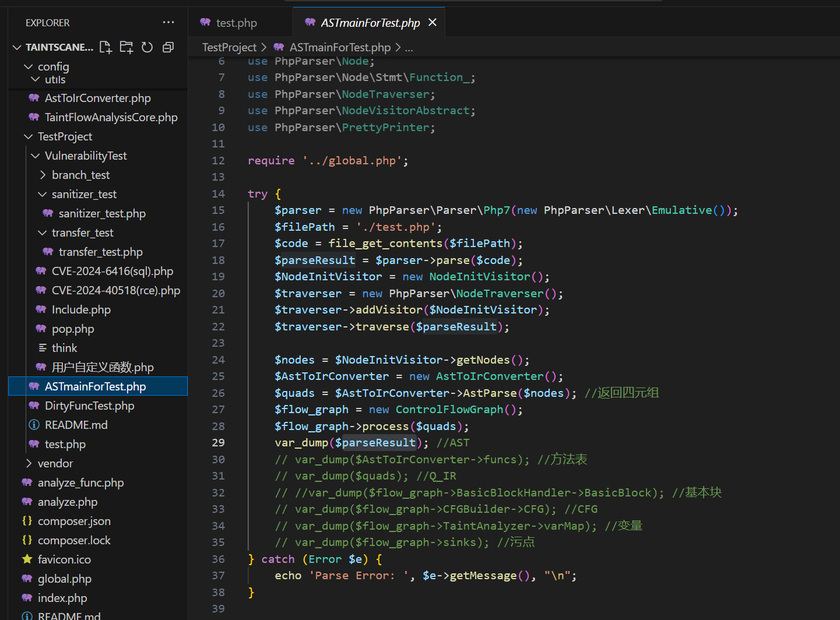Image resolution: width=840 pixels, height=620 pixels.
Task: Open the Explorer more actions ellipsis
Action: (x=168, y=22)
